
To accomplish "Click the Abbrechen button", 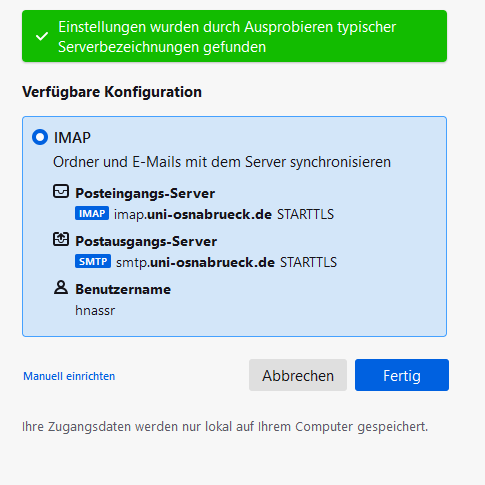I will [298, 375].
